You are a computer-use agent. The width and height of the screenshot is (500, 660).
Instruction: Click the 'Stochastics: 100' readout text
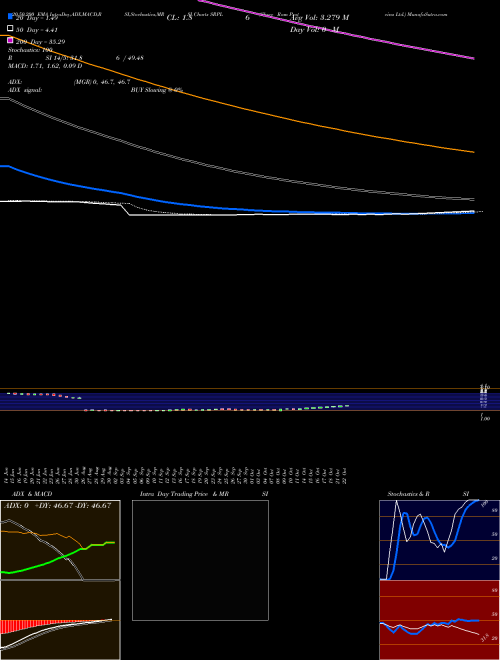click(x=30, y=50)
